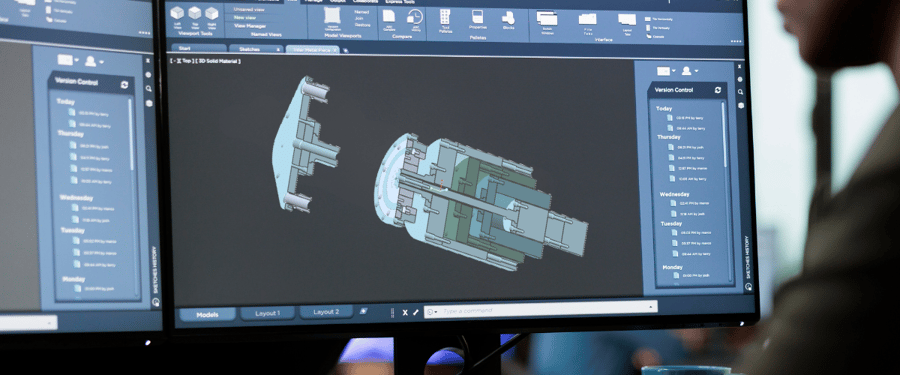This screenshot has width=900, height=375.
Task: Click the Switch Windows icon
Action: 547,18
